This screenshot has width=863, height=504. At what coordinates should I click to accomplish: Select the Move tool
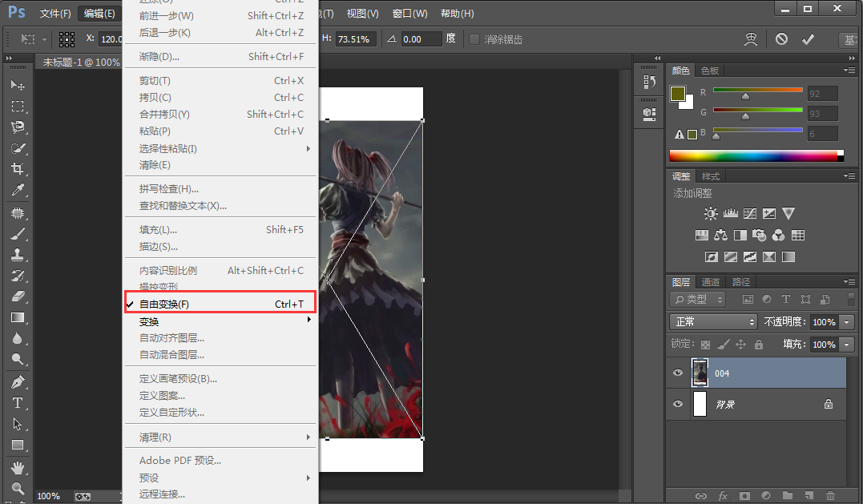(x=18, y=85)
